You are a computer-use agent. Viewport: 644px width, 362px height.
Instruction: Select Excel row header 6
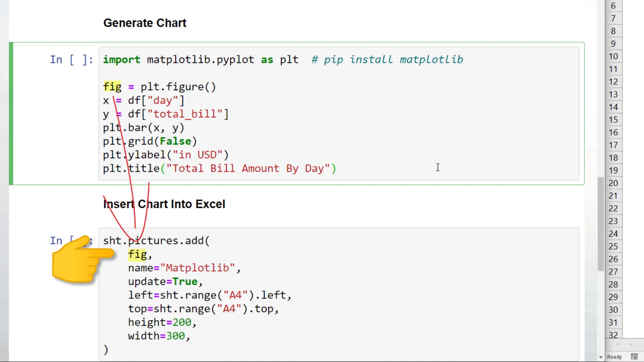(x=613, y=6)
